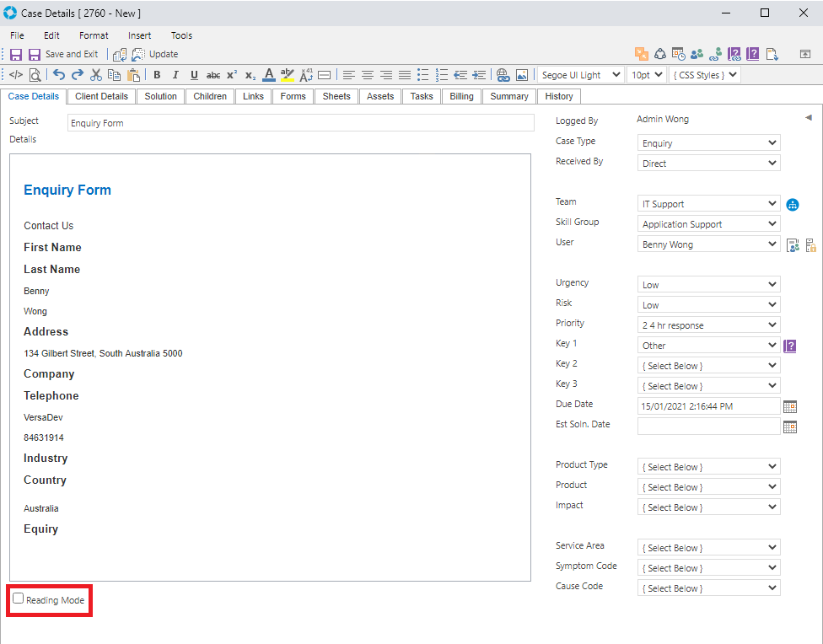Decrease the paragraph indent
The width and height of the screenshot is (823, 644).
[x=460, y=75]
